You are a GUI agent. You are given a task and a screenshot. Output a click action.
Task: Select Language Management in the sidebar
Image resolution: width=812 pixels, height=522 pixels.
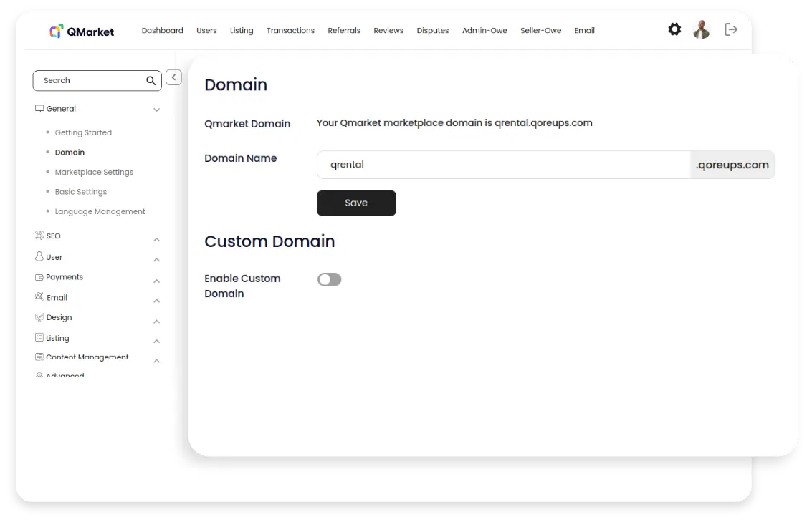(100, 211)
